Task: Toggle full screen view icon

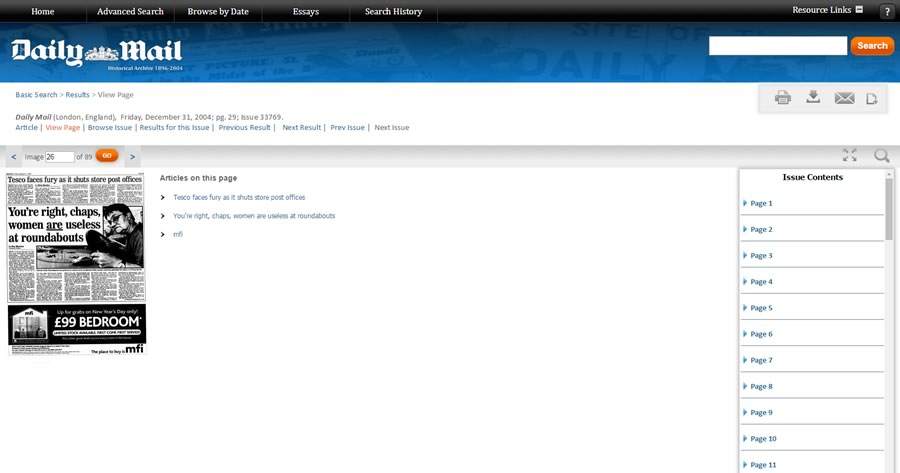Action: (x=849, y=155)
